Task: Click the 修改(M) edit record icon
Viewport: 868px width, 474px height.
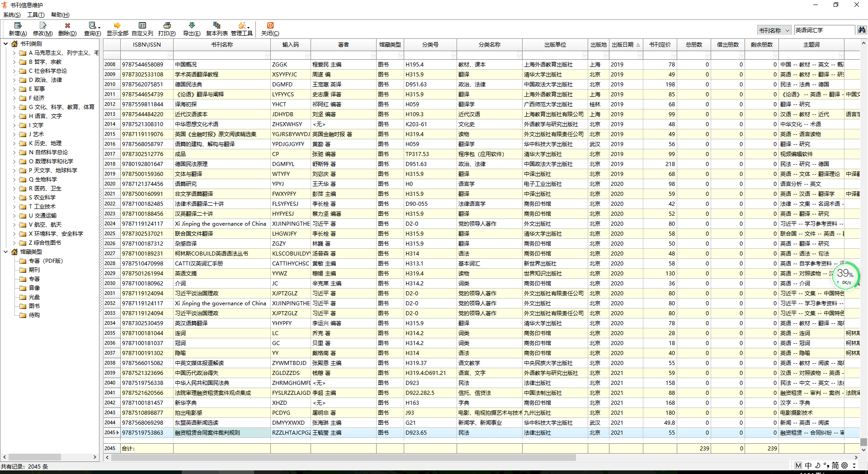Action: 42,26
